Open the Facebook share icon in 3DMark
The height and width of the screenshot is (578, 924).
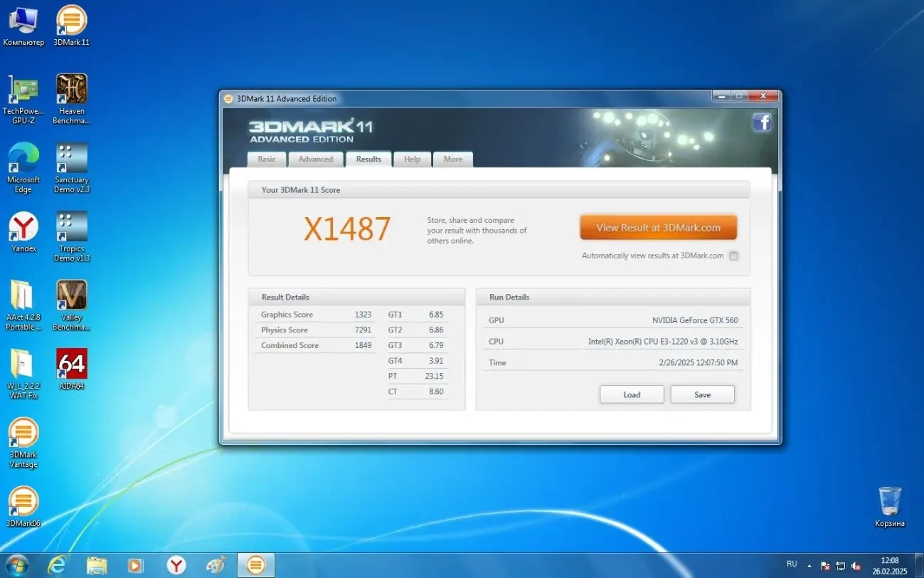[762, 122]
